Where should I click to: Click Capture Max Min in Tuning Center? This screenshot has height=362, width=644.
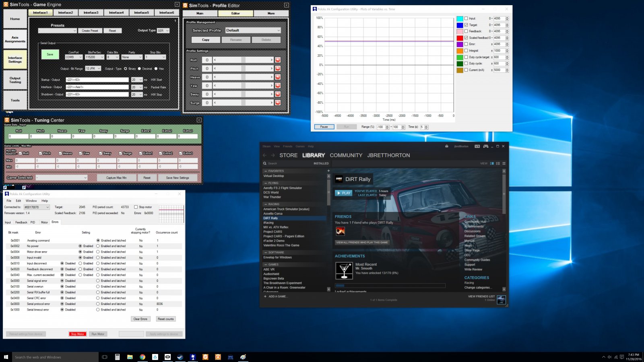click(116, 178)
